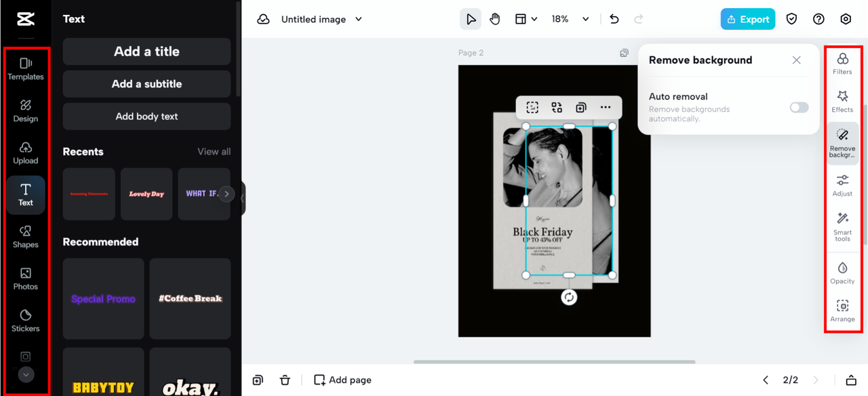Open the Adjust tool

pos(842,185)
